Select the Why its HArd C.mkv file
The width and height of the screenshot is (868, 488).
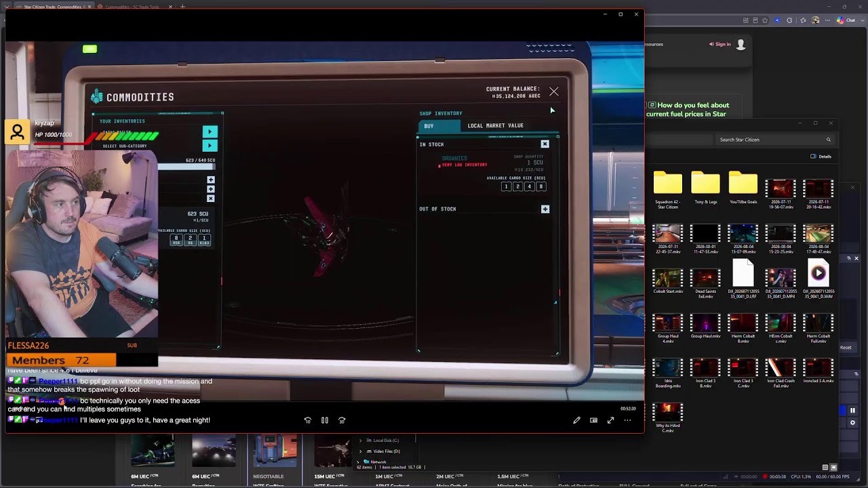coord(668,418)
